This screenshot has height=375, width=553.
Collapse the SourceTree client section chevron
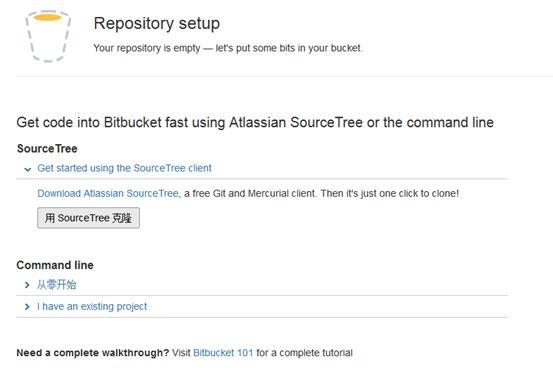28,169
